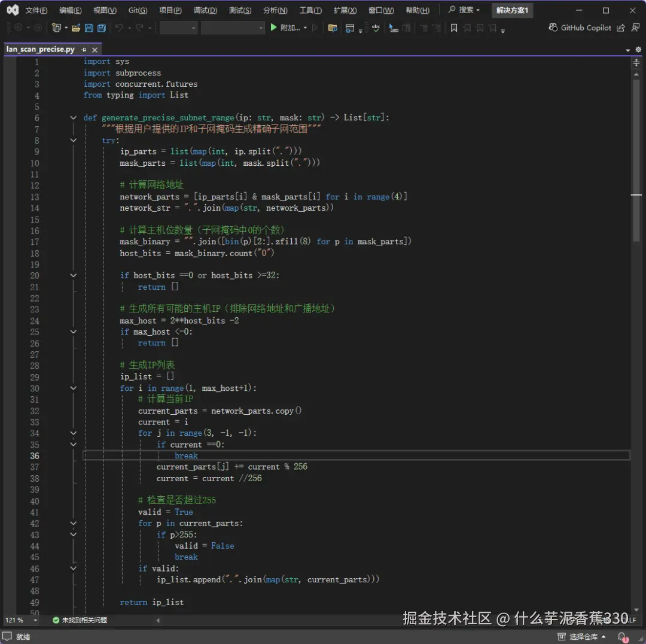The image size is (646, 644).
Task: Collapse the try block on line 8
Action: tap(74, 140)
